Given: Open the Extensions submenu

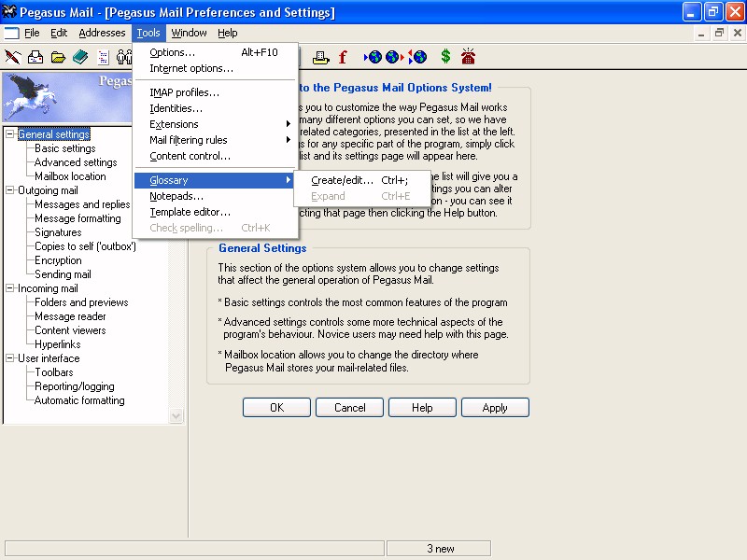Looking at the screenshot, I should (x=216, y=124).
